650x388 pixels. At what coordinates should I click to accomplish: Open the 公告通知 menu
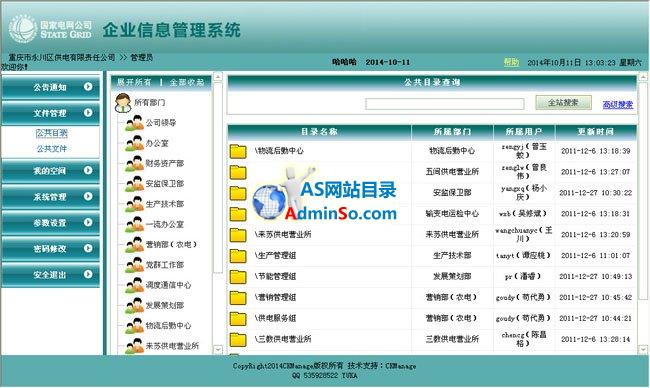tap(51, 87)
